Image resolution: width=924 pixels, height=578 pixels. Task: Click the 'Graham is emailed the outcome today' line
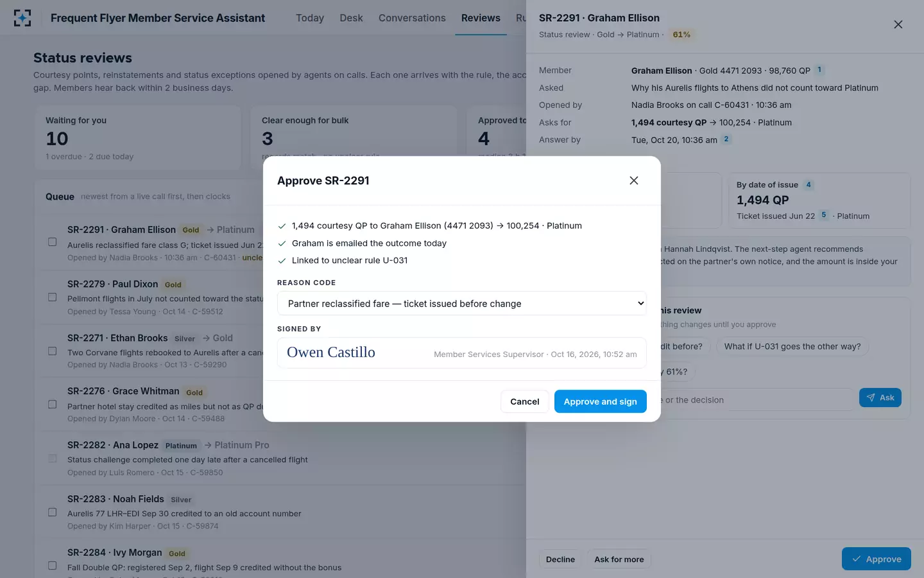pos(369,243)
